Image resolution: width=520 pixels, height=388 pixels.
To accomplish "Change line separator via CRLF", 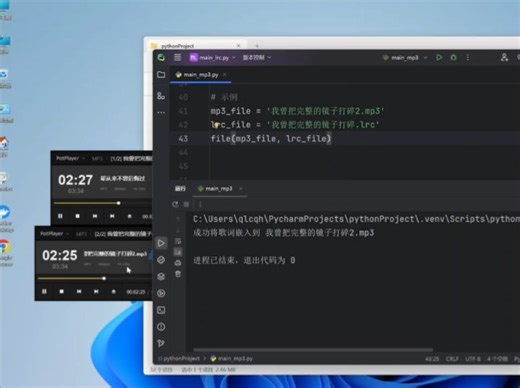I will (x=452, y=359).
